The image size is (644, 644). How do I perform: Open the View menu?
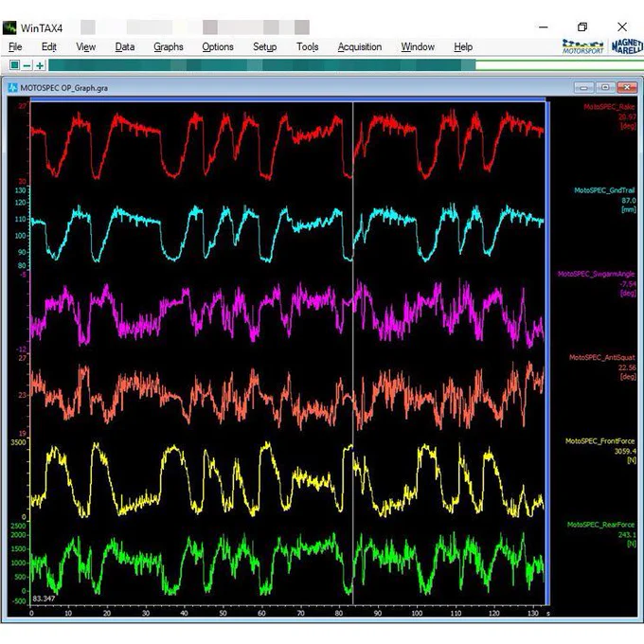[85, 46]
